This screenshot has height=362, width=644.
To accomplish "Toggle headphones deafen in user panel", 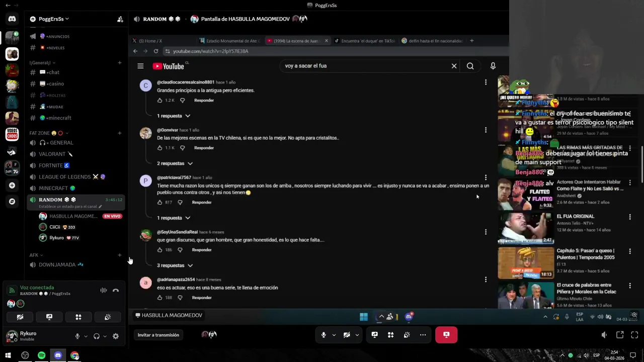I will 96,336.
